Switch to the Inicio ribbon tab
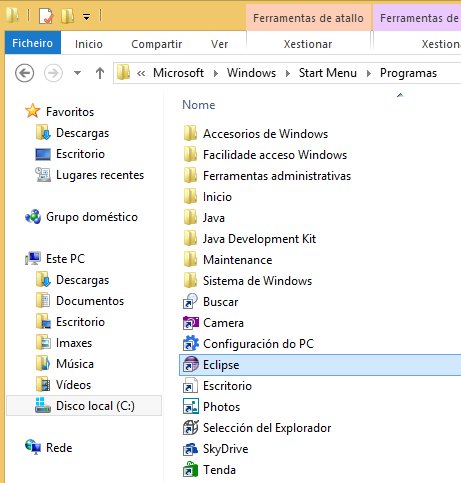This screenshot has height=483, width=461. pyautogui.click(x=89, y=44)
